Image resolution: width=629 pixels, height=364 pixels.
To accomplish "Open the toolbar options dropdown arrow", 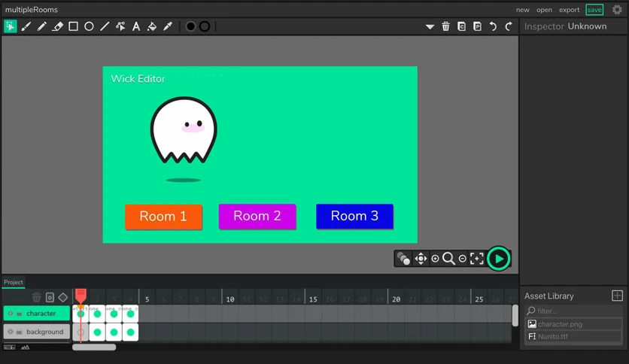I will 430,27.
